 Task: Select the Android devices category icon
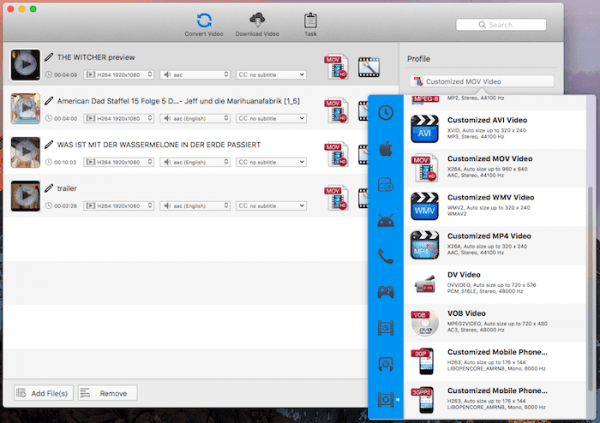385,220
